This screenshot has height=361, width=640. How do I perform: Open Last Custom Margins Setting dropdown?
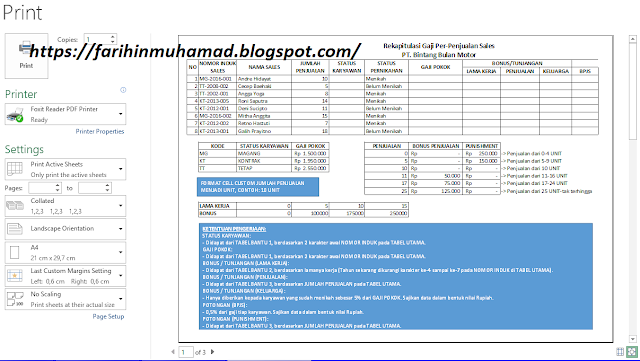pyautogui.click(x=65, y=276)
